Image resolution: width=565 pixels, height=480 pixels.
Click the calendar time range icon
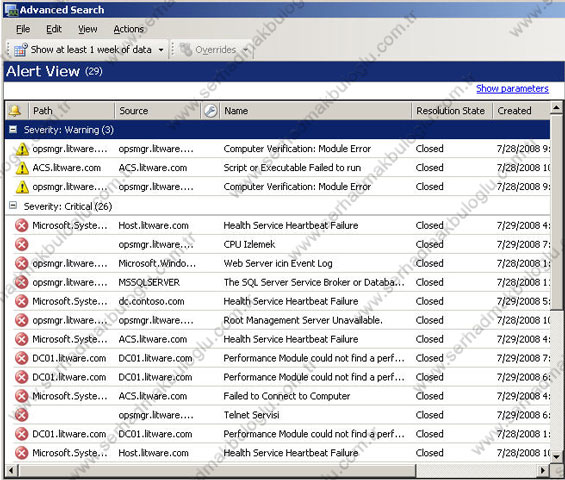pyautogui.click(x=21, y=50)
